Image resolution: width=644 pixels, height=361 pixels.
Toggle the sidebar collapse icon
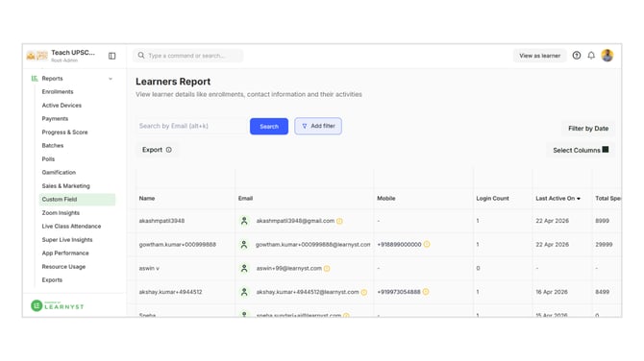(x=111, y=56)
